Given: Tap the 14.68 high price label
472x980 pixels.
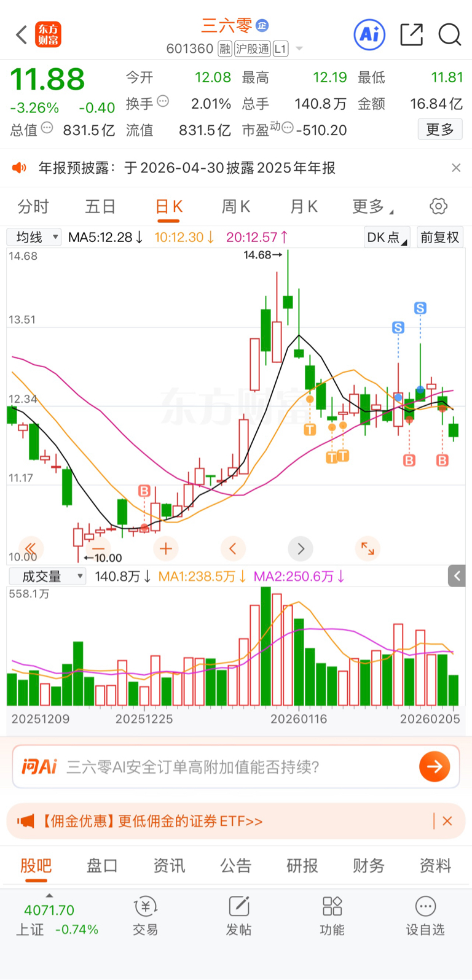Looking at the screenshot, I should [x=262, y=255].
